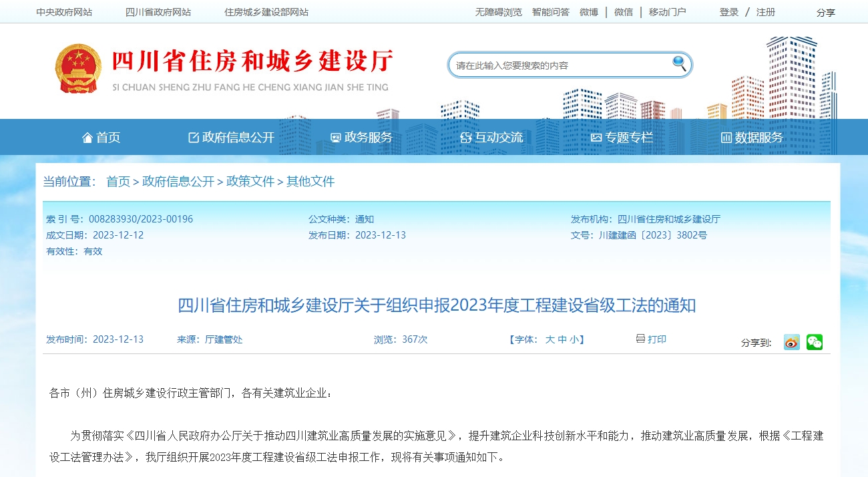Visit the 中央政府网站 link

pyautogui.click(x=63, y=11)
